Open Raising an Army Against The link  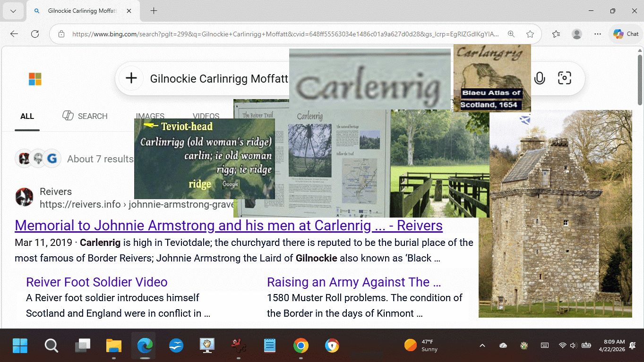point(353,282)
